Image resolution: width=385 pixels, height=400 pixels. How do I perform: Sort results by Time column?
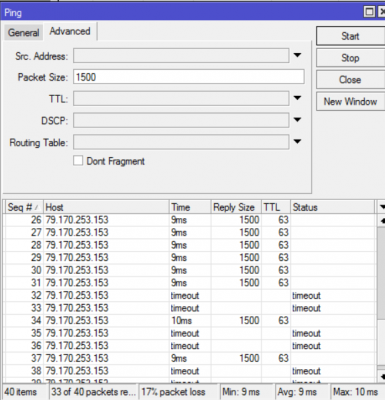[x=190, y=207]
